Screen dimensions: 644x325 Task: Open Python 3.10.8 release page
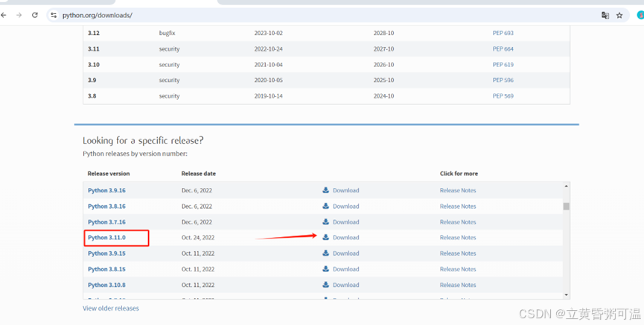point(106,285)
